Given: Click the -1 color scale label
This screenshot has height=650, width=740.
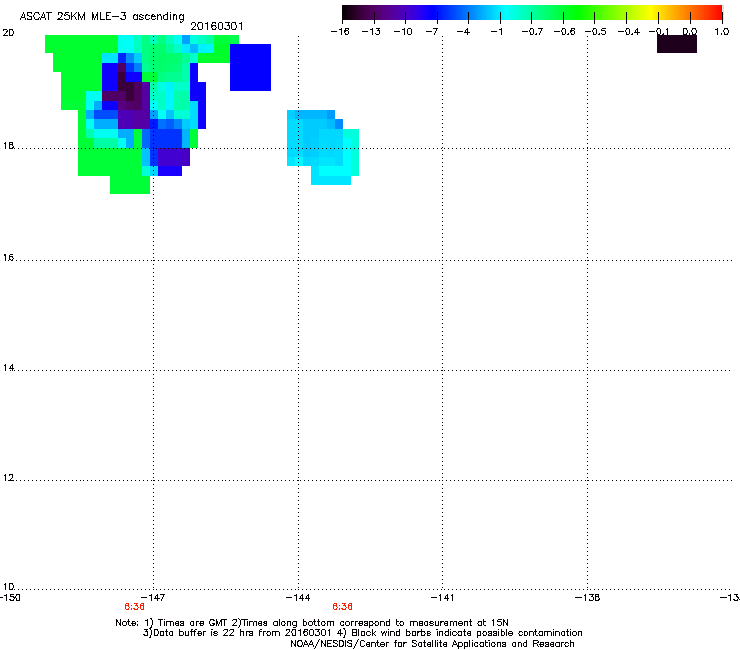Looking at the screenshot, I should pos(496,32).
